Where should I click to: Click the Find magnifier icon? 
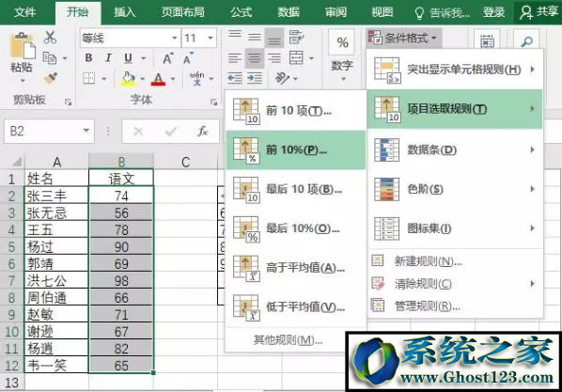coord(526,41)
